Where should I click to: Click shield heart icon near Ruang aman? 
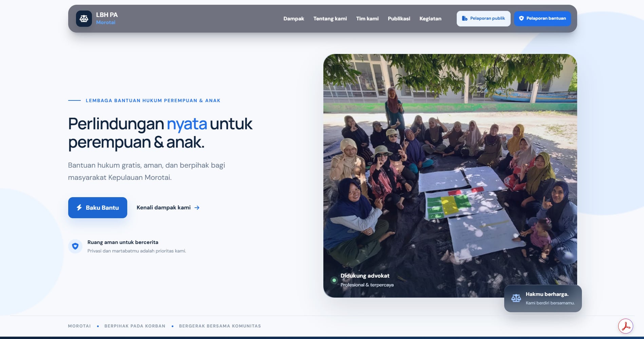(x=75, y=246)
